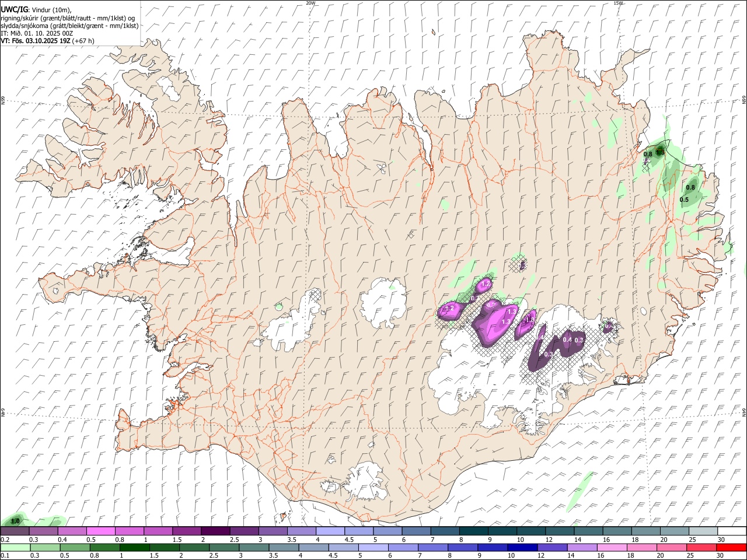Image resolution: width=747 pixels, height=560 pixels.
Task: Click the '30' label in the snow legend
Action: pos(721,540)
